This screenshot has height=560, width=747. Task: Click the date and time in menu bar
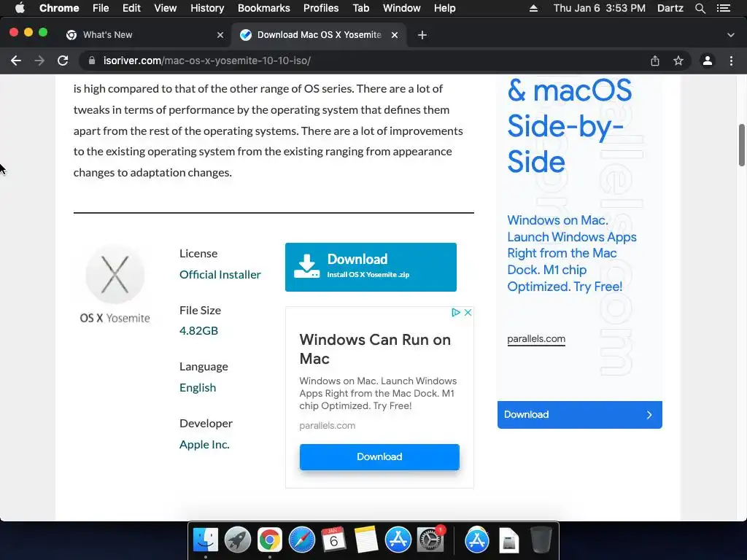click(x=600, y=8)
